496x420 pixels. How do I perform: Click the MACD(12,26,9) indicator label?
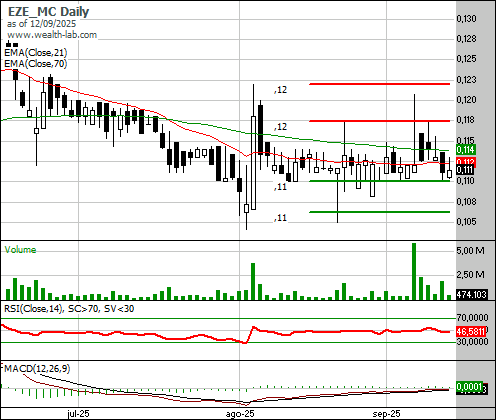coord(37,369)
